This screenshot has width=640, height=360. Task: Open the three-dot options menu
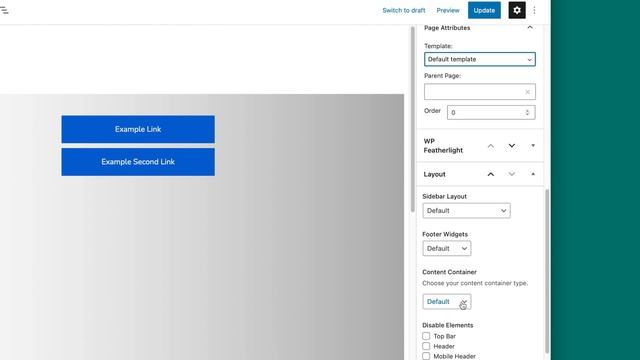(534, 11)
